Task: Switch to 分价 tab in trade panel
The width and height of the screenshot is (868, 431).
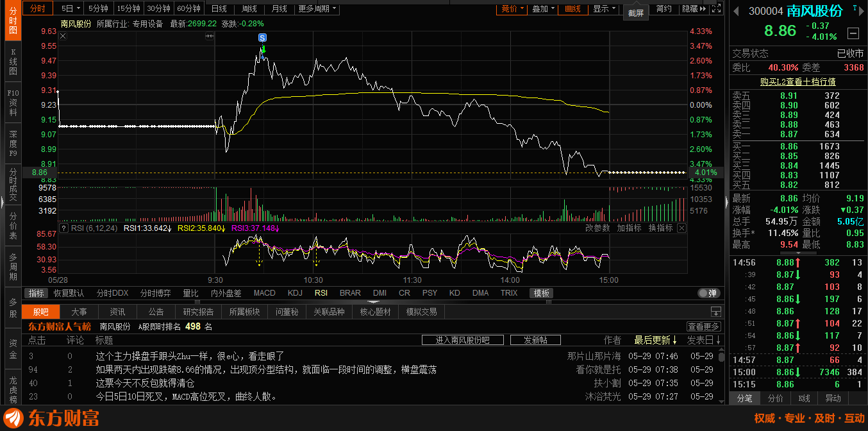Action: [775, 398]
